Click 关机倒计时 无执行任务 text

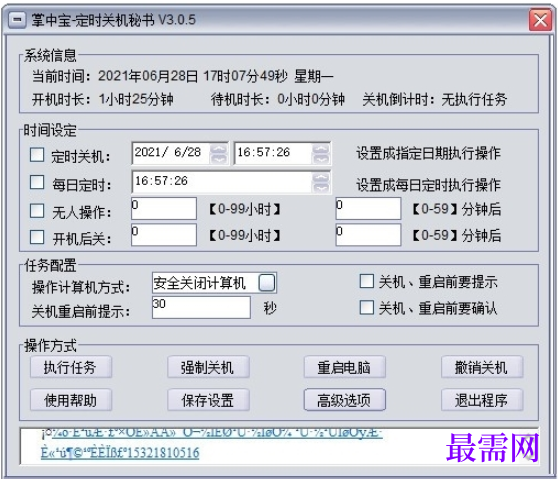[x=435, y=99]
